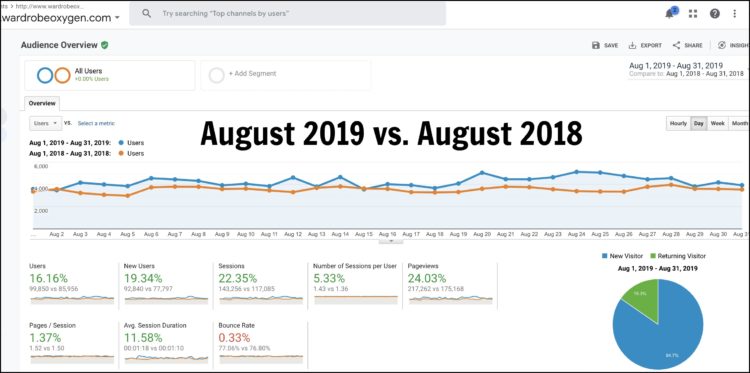Open the Insights panel icon

click(x=722, y=45)
